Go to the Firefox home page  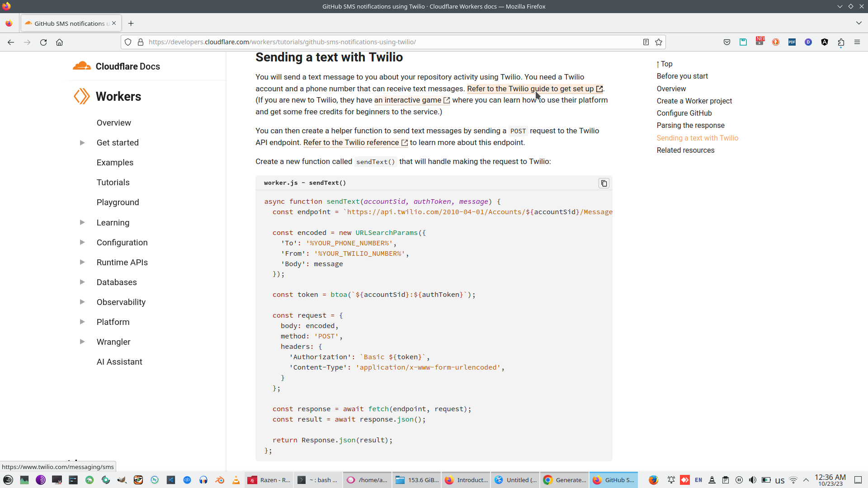pos(59,42)
